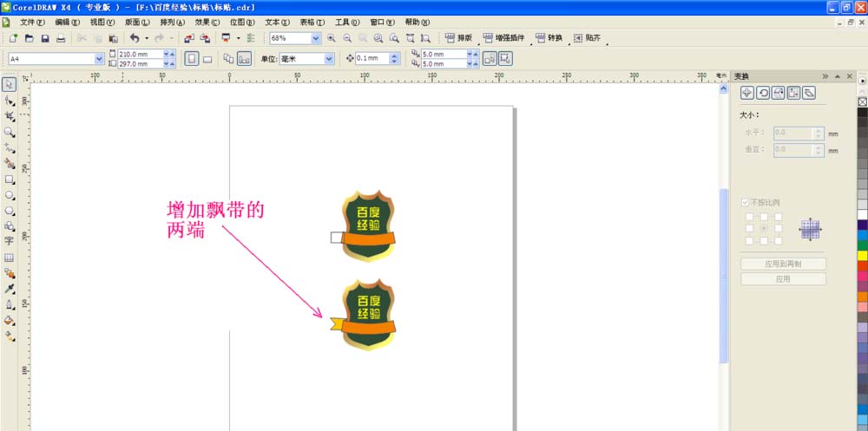Select the top-left anchor point checkbox

tap(749, 216)
